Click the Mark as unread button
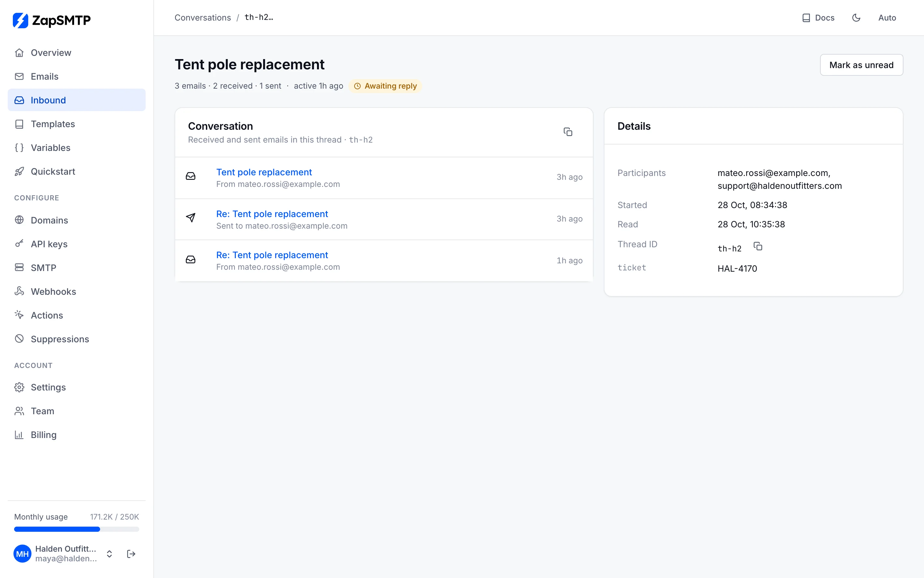The image size is (924, 578). [861, 65]
